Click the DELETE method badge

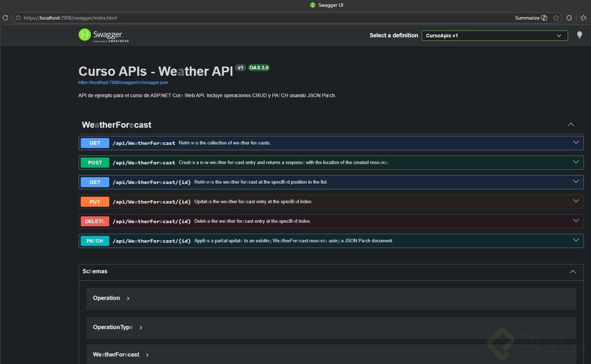pos(95,221)
